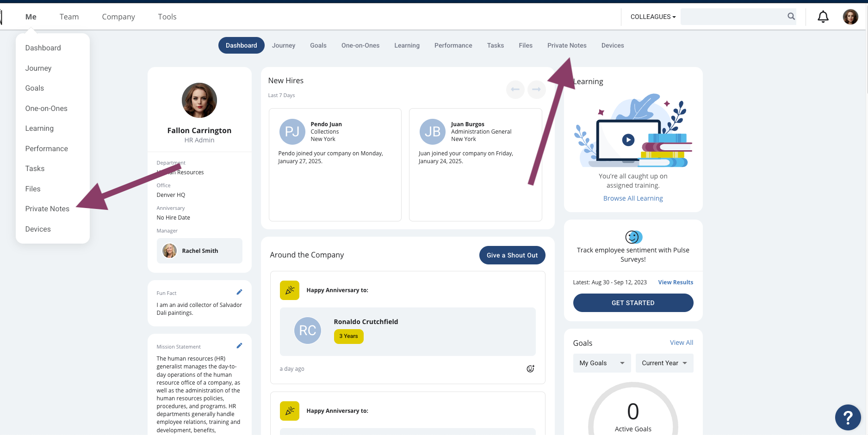Image resolution: width=868 pixels, height=435 pixels.
Task: Click the search magnifier icon
Action: point(791,16)
